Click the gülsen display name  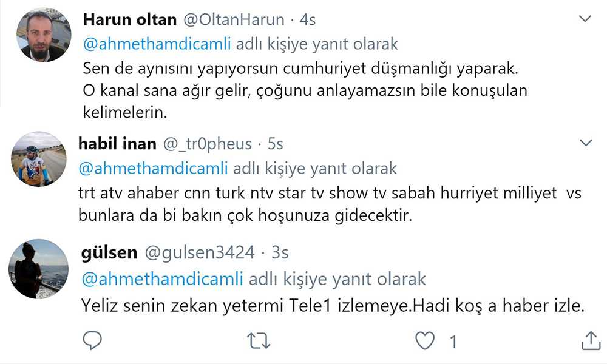click(x=109, y=253)
